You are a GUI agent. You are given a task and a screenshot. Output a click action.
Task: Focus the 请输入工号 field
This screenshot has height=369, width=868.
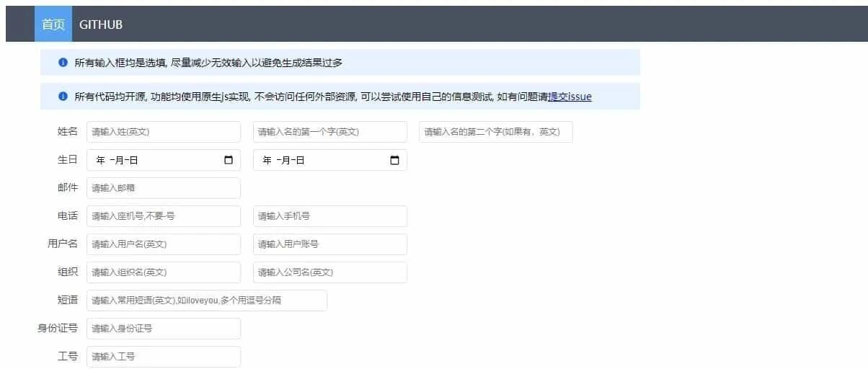(164, 357)
